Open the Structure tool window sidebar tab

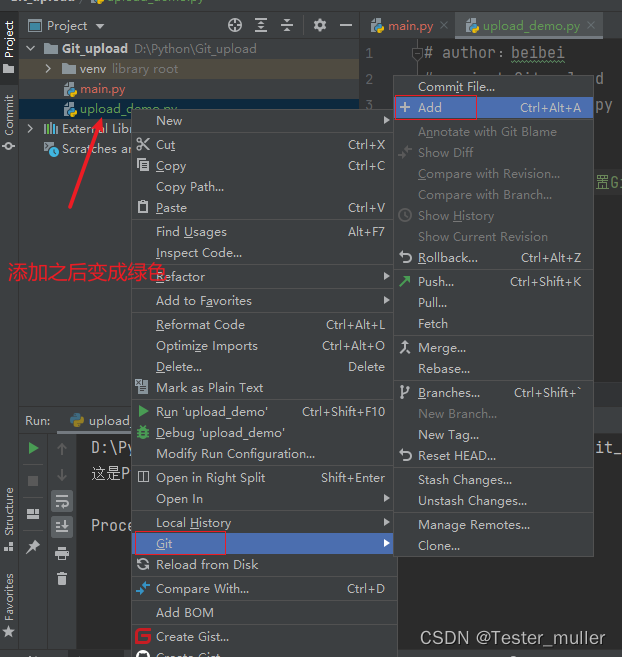coord(9,520)
